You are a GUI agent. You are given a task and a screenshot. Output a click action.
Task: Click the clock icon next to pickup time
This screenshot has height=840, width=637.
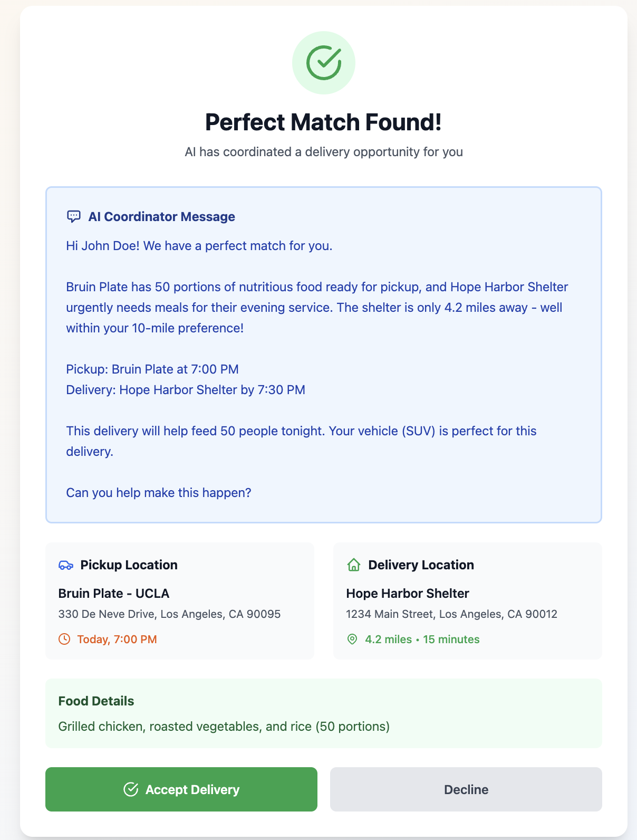[64, 639]
